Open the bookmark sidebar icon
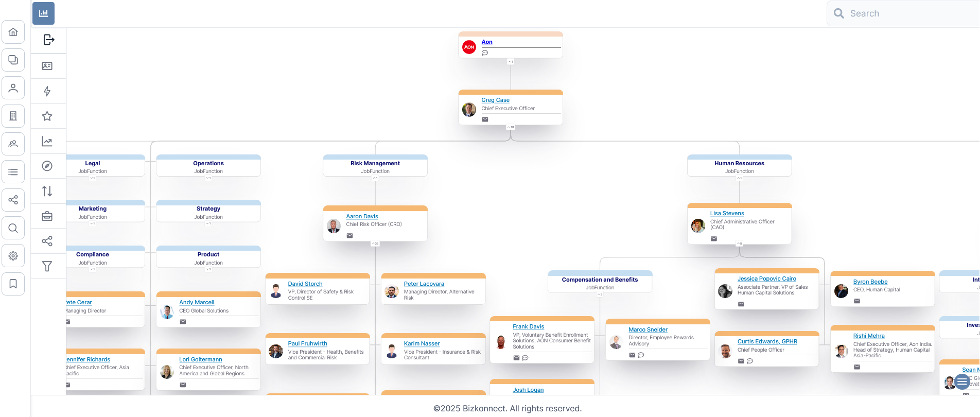The height and width of the screenshot is (417, 980). (x=13, y=284)
